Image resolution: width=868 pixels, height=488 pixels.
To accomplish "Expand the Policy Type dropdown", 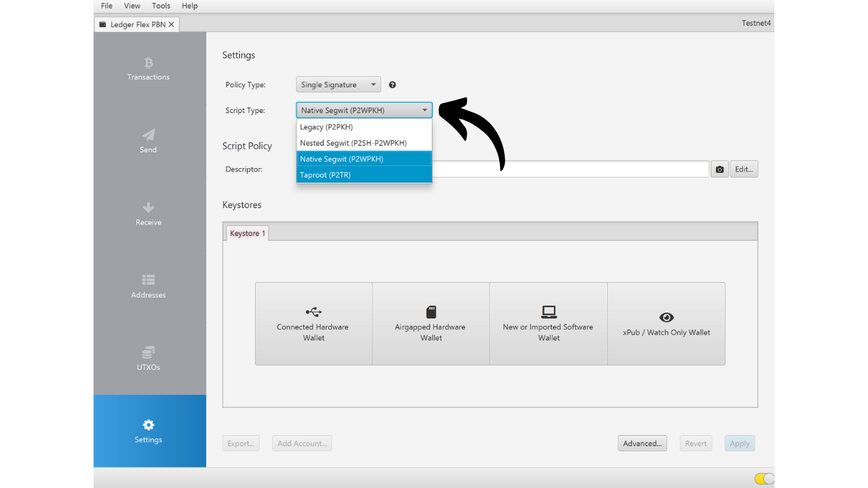I will tap(338, 85).
